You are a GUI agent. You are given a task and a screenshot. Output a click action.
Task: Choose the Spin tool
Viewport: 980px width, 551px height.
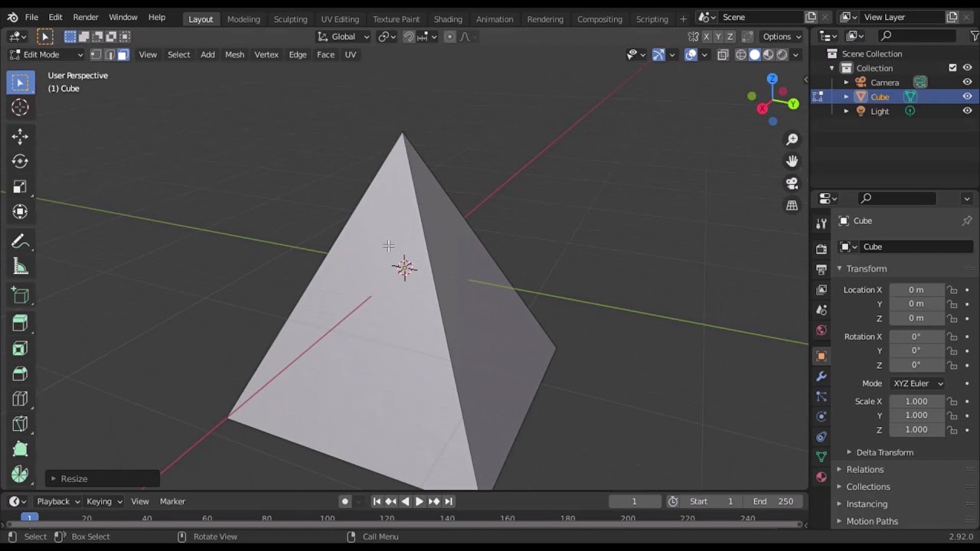click(21, 475)
